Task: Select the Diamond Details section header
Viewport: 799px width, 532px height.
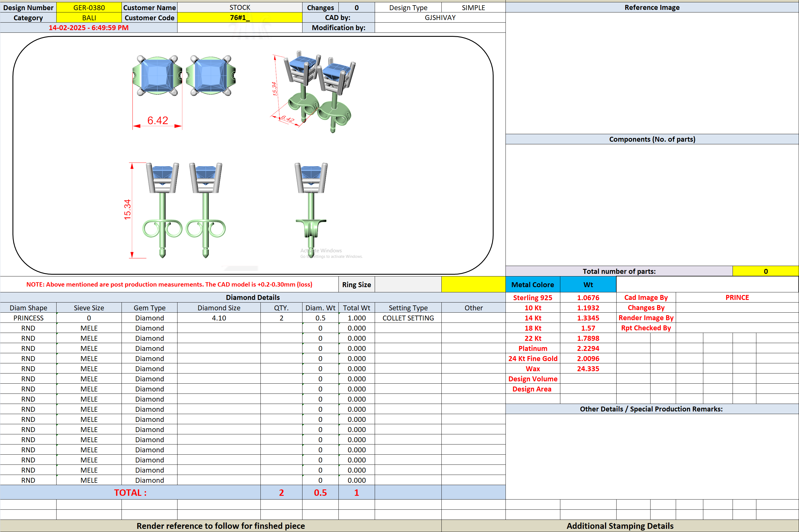Action: [253, 297]
